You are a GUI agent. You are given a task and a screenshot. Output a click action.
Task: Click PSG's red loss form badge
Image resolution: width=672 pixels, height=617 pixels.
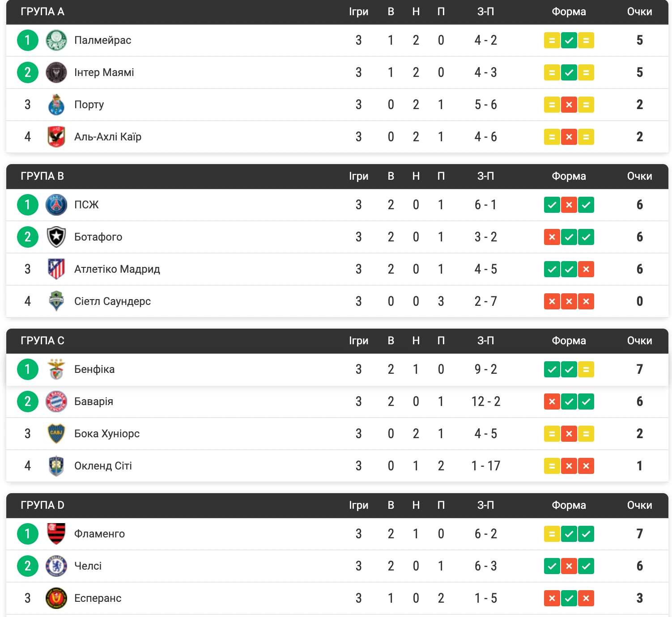pyautogui.click(x=569, y=205)
